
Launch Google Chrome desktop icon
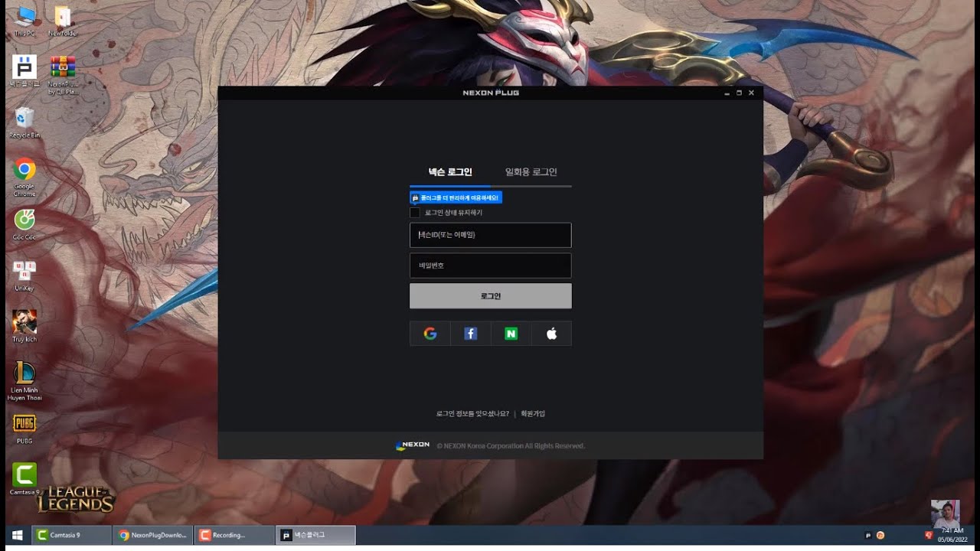tap(24, 178)
